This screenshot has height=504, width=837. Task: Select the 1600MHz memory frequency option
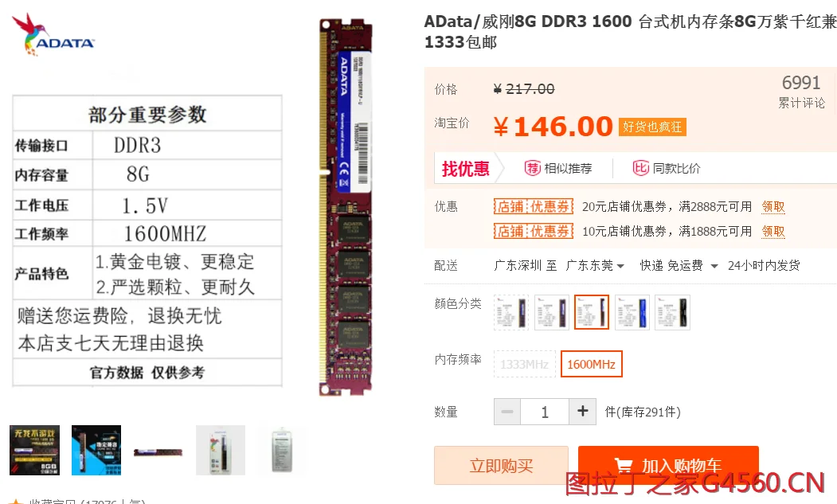[x=591, y=364]
